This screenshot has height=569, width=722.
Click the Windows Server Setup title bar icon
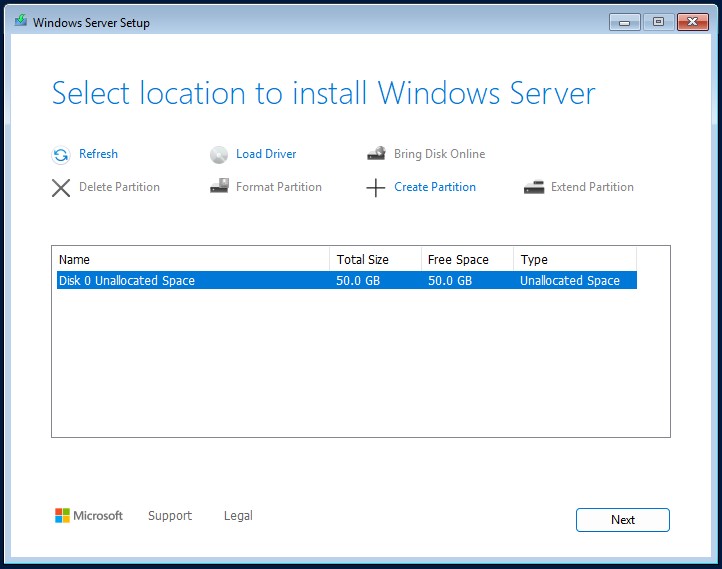pos(21,21)
